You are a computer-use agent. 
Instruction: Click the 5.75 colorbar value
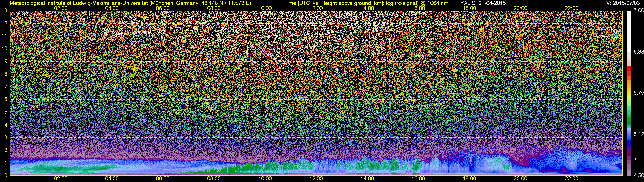(639, 93)
